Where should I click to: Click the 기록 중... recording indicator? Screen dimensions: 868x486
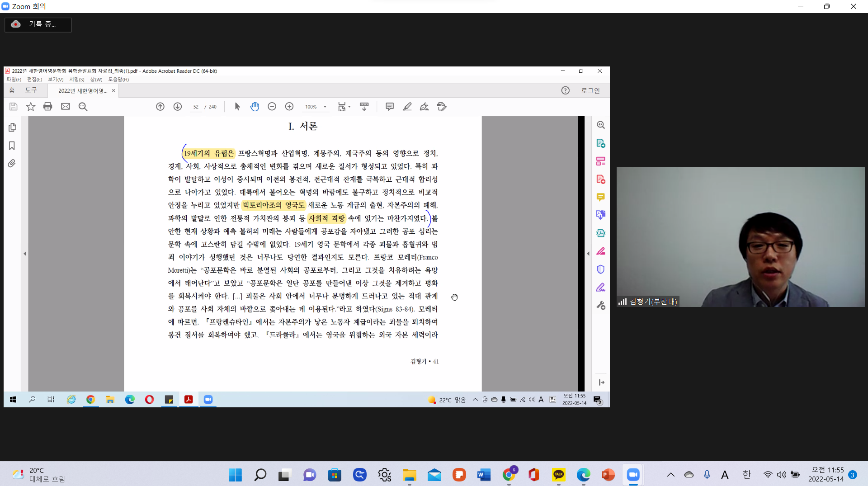tap(38, 24)
